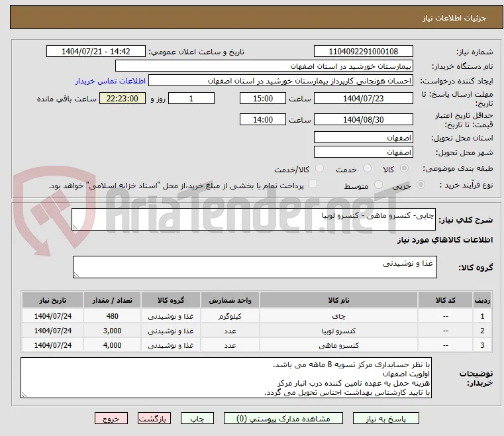Select the جزیی purchase type radio
The height and width of the screenshot is (436, 504).
(421, 185)
